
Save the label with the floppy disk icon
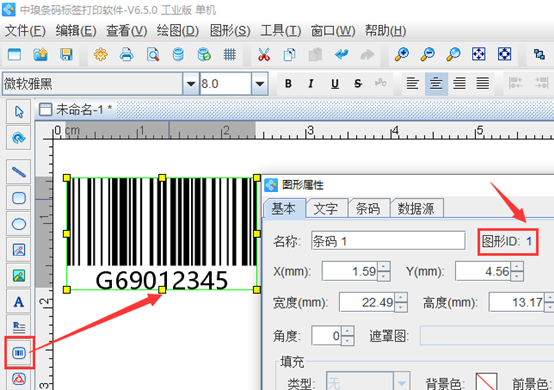pyautogui.click(x=66, y=54)
